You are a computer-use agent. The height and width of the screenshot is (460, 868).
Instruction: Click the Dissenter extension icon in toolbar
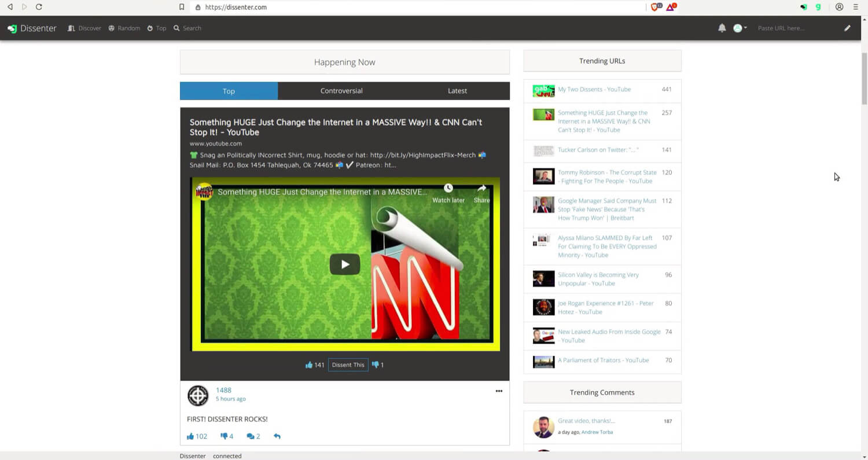[x=803, y=7]
